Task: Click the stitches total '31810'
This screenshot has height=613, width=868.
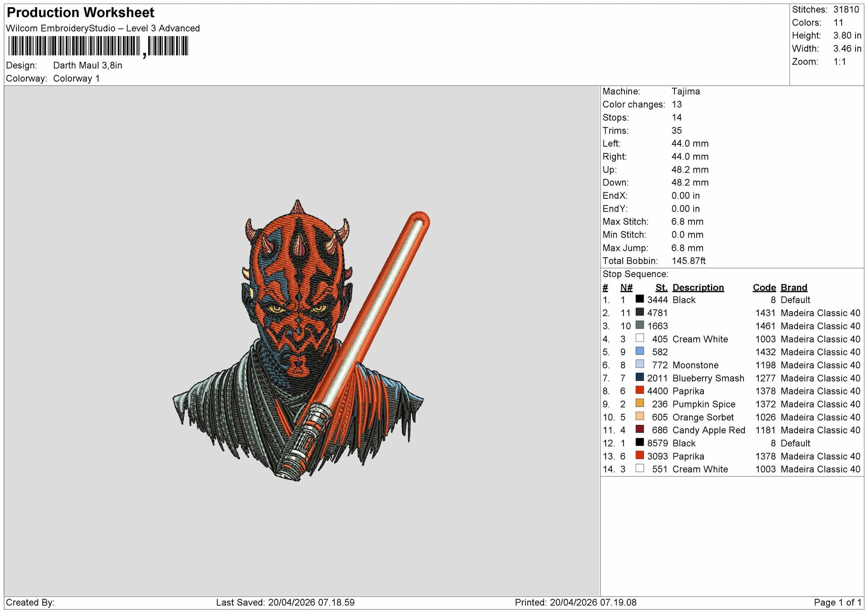Action: tap(846, 9)
